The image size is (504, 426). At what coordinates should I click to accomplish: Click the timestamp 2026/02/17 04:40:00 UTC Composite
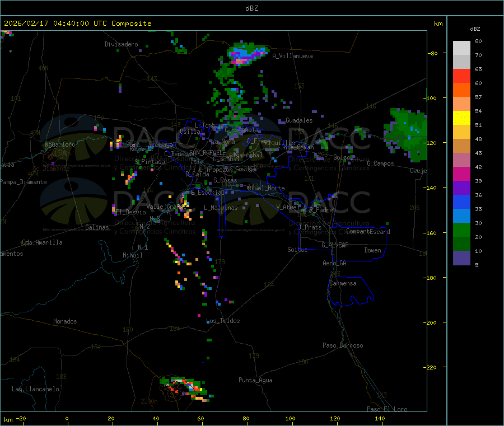[77, 24]
